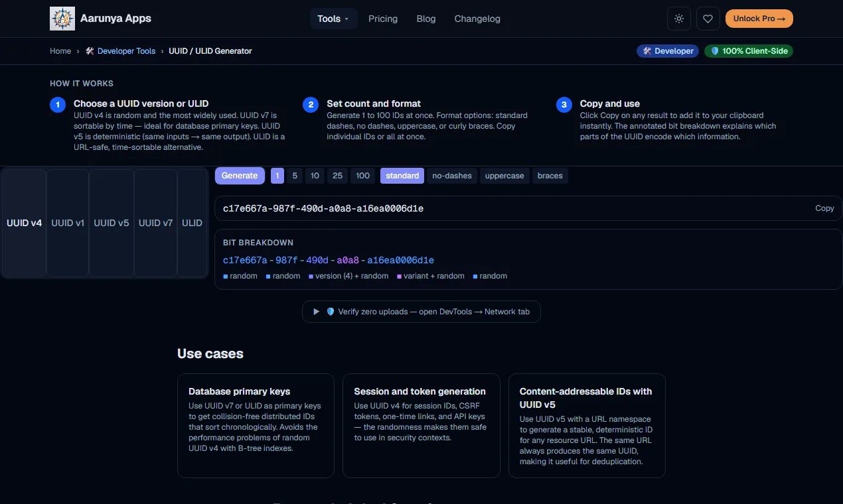Set ID count to 1
Viewport: 843px width, 504px height.
pos(277,176)
